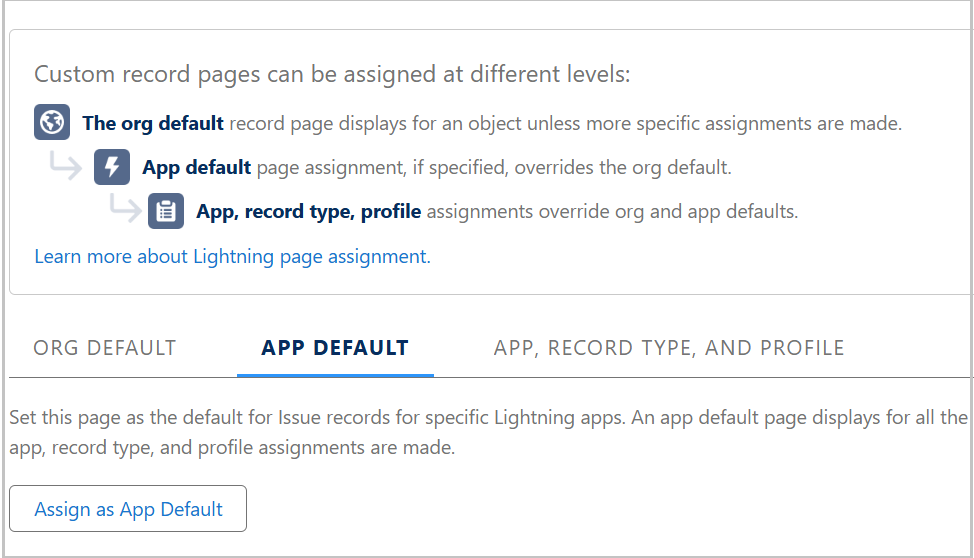974x558 pixels.
Task: Open Learn more about Lightning page assignment link
Action: (232, 256)
